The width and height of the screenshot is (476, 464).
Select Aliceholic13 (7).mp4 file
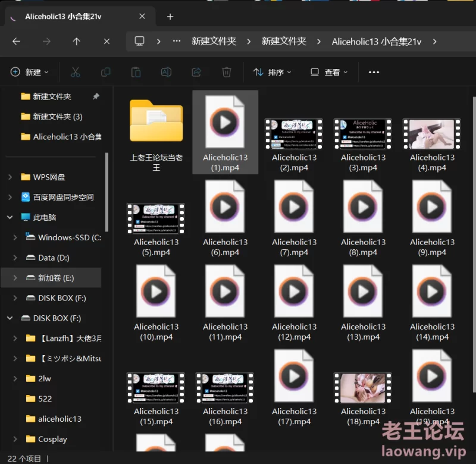294,218
